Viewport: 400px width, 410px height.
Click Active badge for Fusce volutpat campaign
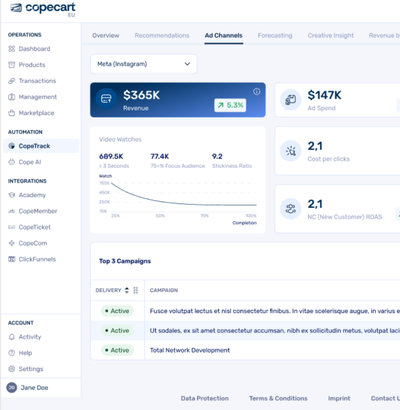coord(117,311)
